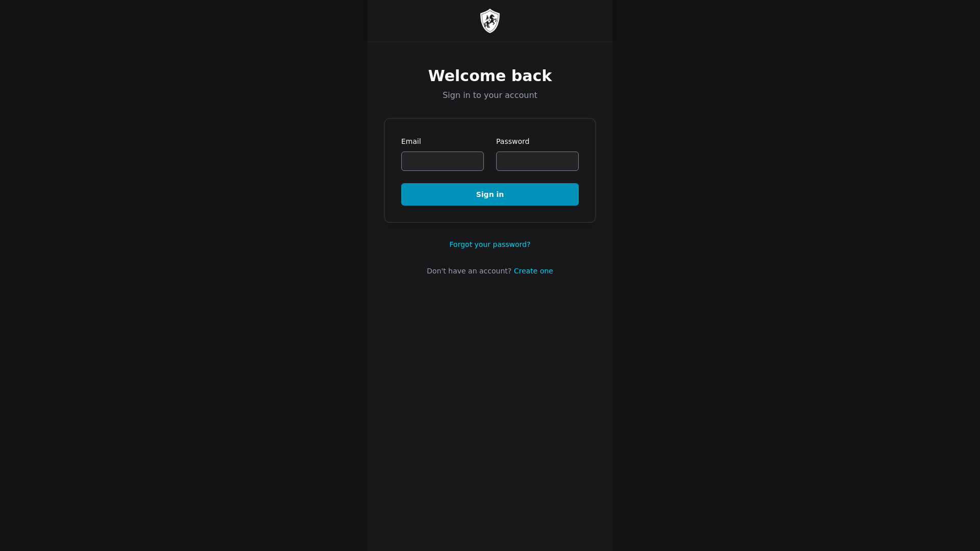980x551 pixels.
Task: Focus the Password input field
Action: 537,161
